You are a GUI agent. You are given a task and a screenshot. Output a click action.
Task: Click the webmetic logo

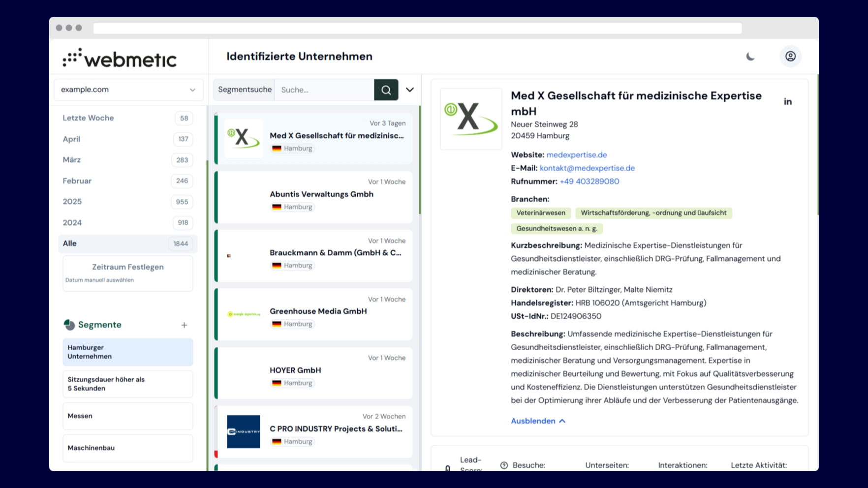click(120, 58)
